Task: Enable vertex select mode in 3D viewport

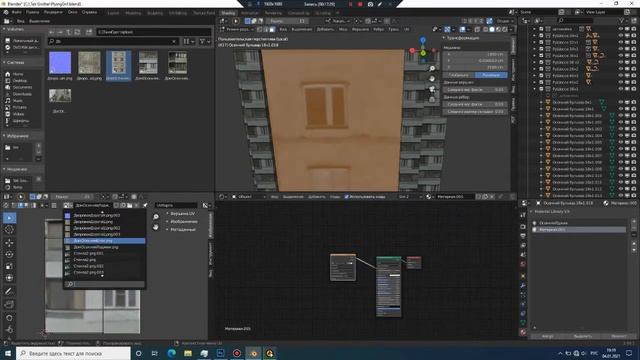Action: pyautogui.click(x=260, y=29)
